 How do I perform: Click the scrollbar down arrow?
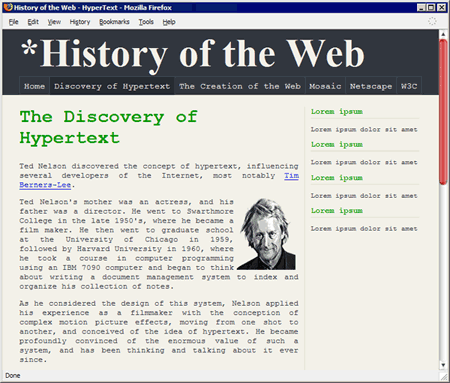[x=443, y=365]
